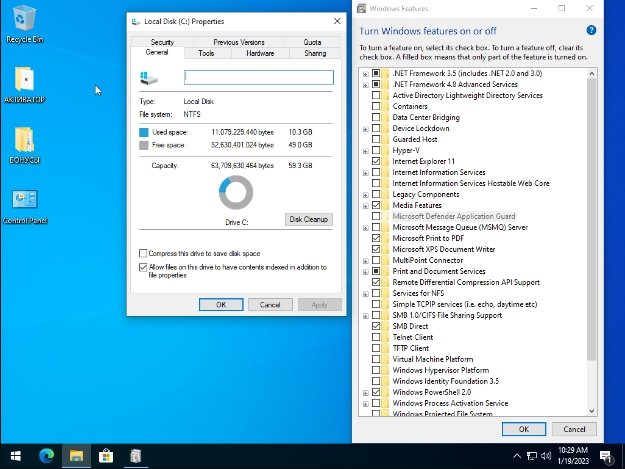Select the БОНУСЫ folder on desktop
This screenshot has height=469, width=625.
pos(24,145)
